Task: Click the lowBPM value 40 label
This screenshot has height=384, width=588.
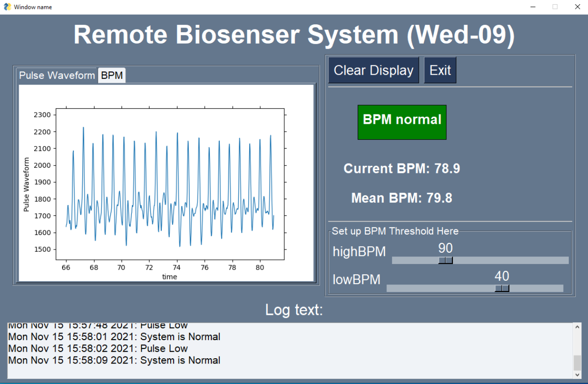Action: pos(502,276)
